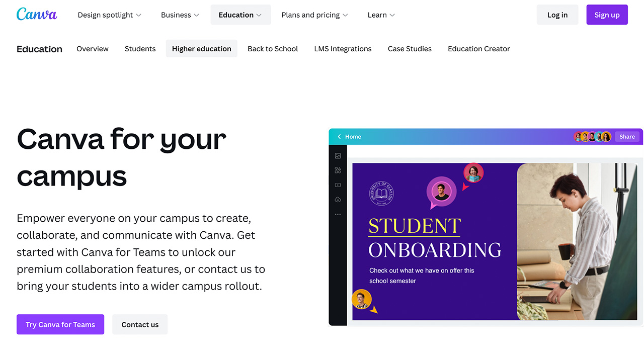The width and height of the screenshot is (644, 362).
Task: Open the LMS Integrations tab
Action: (343, 49)
